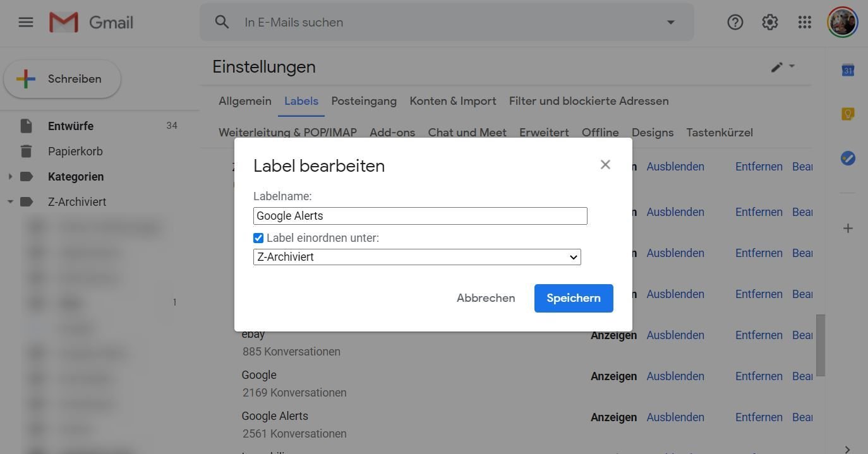Expand the Kategorien section
The width and height of the screenshot is (868, 454).
(x=10, y=177)
